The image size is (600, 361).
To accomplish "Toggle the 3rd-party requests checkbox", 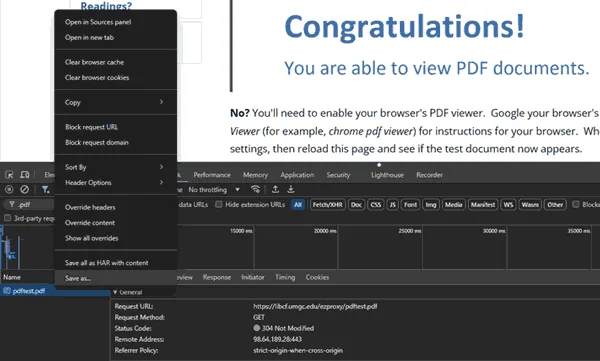I will click(7, 218).
